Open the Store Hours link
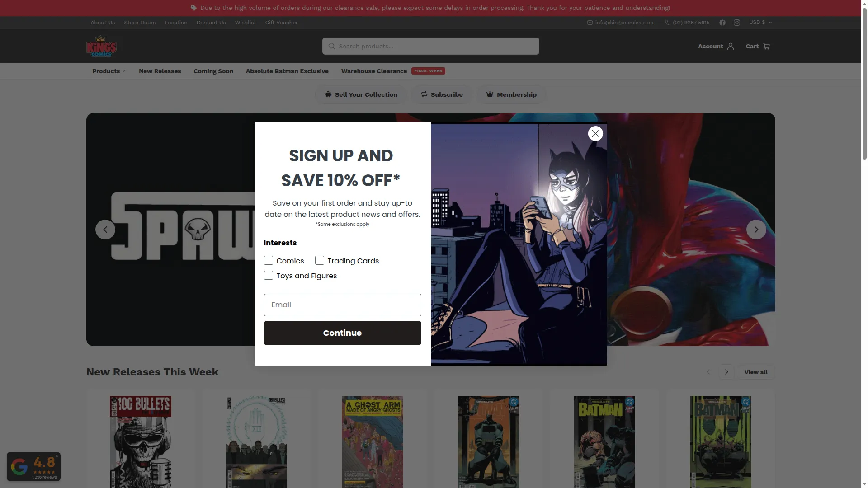 (140, 23)
